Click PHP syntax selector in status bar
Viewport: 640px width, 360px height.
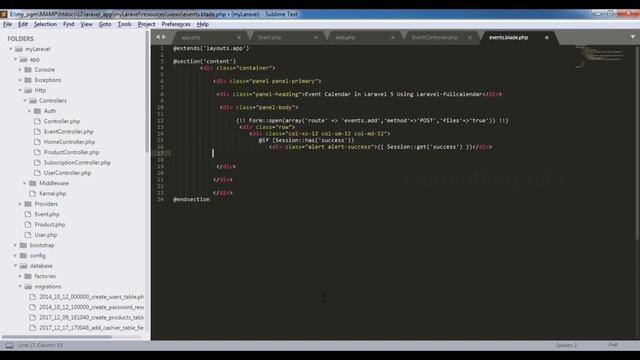coord(613,345)
